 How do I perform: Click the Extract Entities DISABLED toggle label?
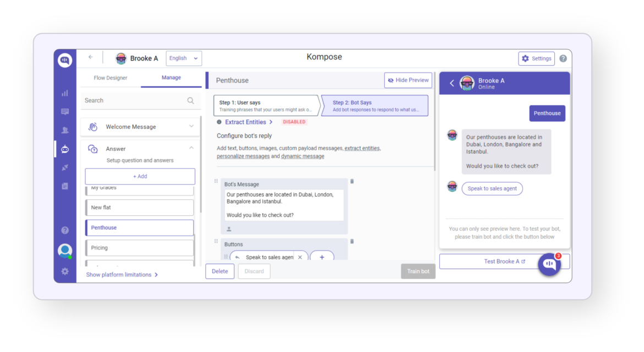coord(294,122)
